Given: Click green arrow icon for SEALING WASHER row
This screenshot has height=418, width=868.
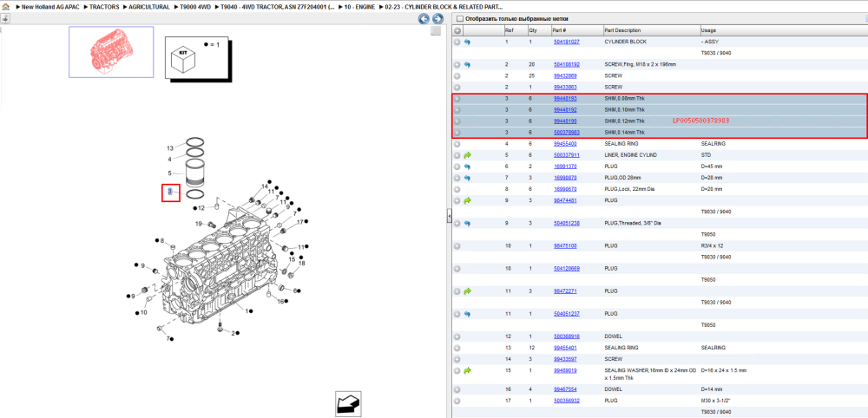Looking at the screenshot, I should tap(467, 370).
